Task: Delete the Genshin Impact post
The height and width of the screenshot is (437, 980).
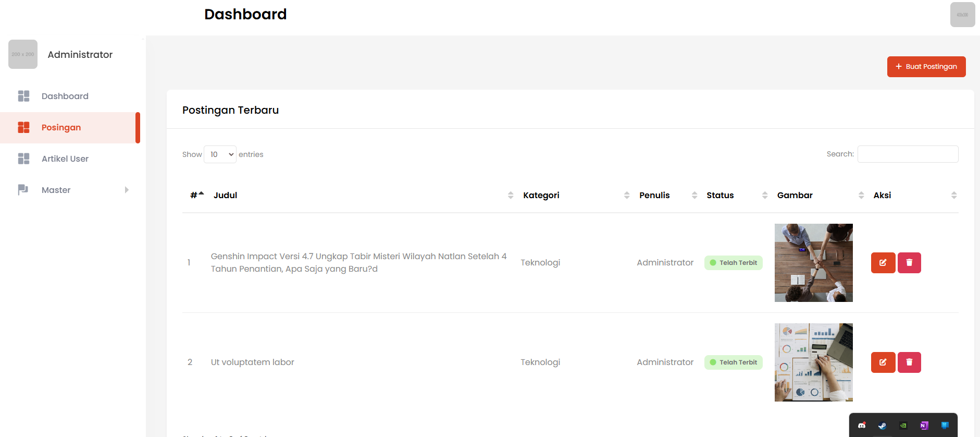Action: pyautogui.click(x=909, y=263)
